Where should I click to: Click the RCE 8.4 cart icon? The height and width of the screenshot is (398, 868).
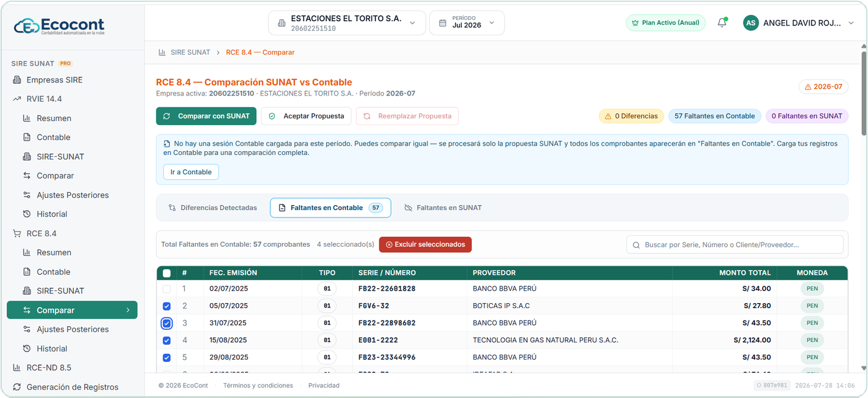point(17,234)
